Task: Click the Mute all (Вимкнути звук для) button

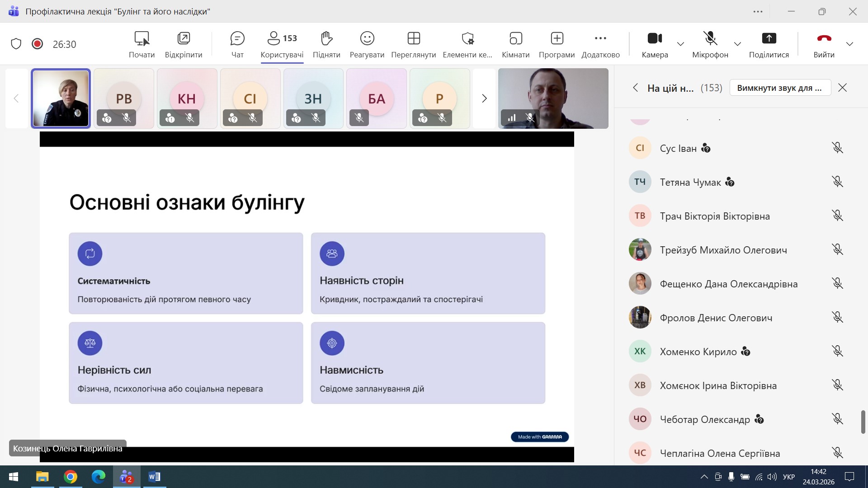Action: (780, 88)
